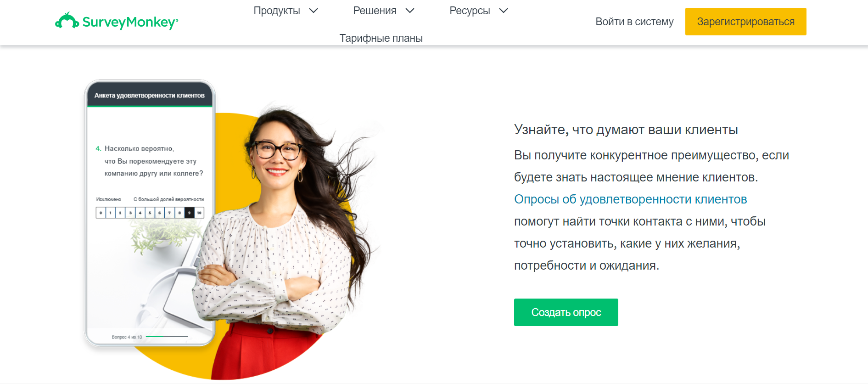Image resolution: width=868 pixels, height=384 pixels.
Task: Expand the Решения chevron arrow
Action: coord(410,11)
